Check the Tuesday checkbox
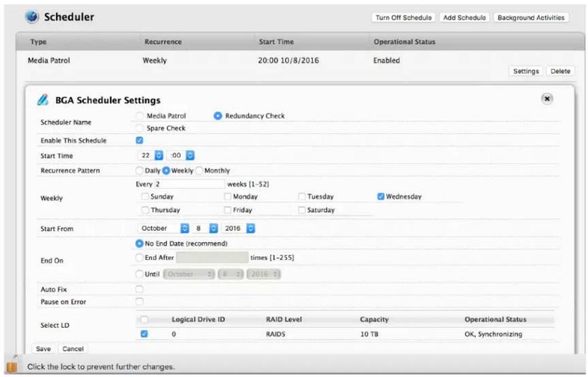Image resolution: width=588 pixels, height=377 pixels. click(x=302, y=196)
